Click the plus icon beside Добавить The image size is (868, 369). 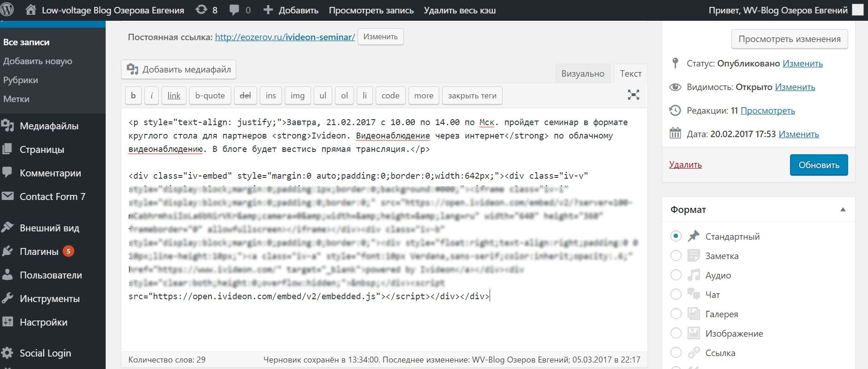(268, 10)
